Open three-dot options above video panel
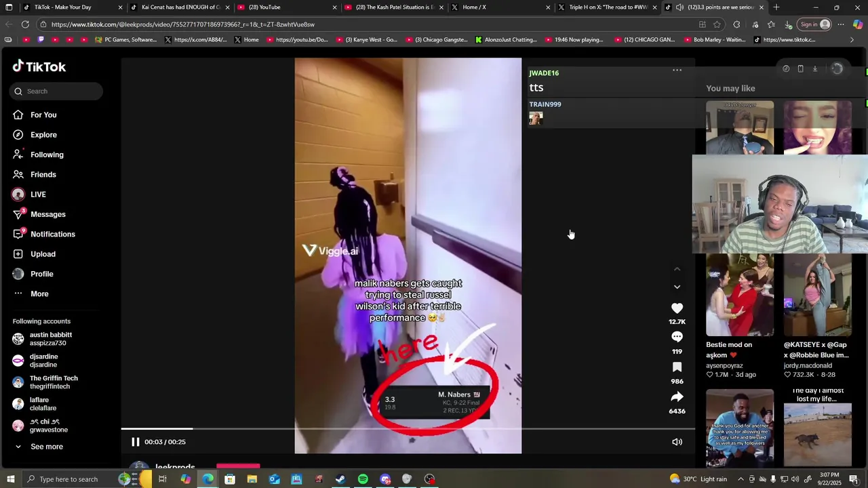The width and height of the screenshot is (868, 488). click(x=677, y=70)
